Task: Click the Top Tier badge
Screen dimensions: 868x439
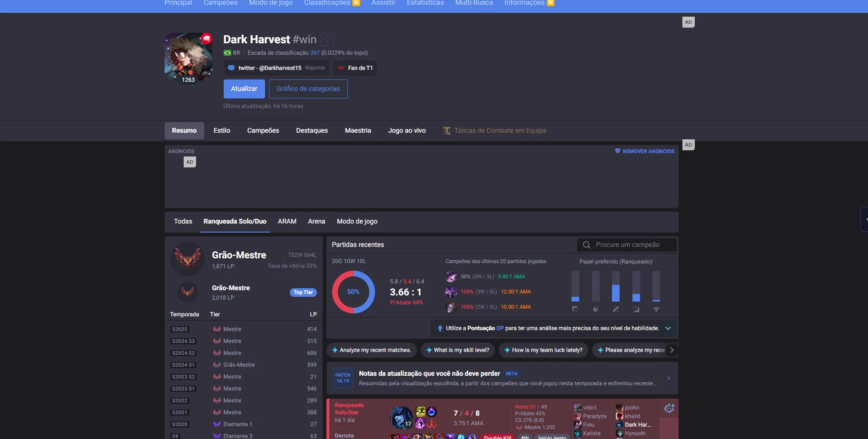Action: [x=303, y=293]
